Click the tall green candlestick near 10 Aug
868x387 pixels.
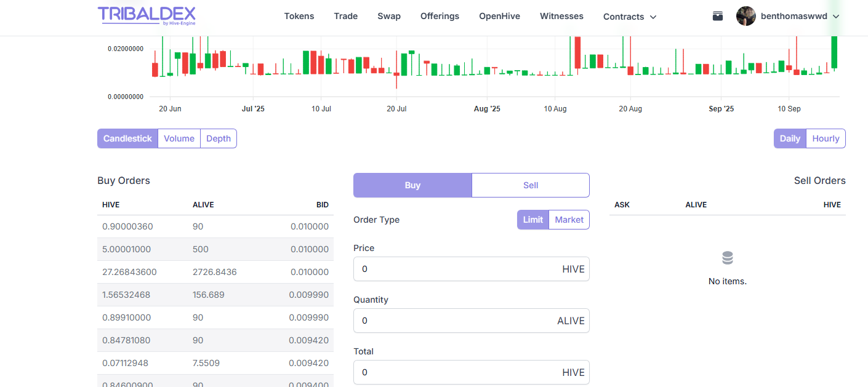click(571, 55)
